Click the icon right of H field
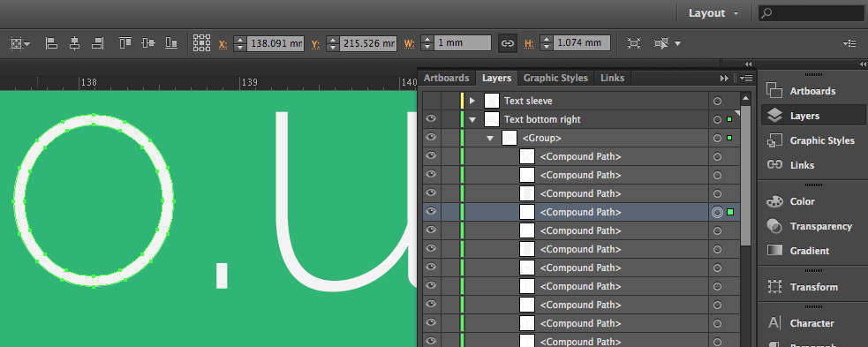868x347 pixels. [634, 43]
